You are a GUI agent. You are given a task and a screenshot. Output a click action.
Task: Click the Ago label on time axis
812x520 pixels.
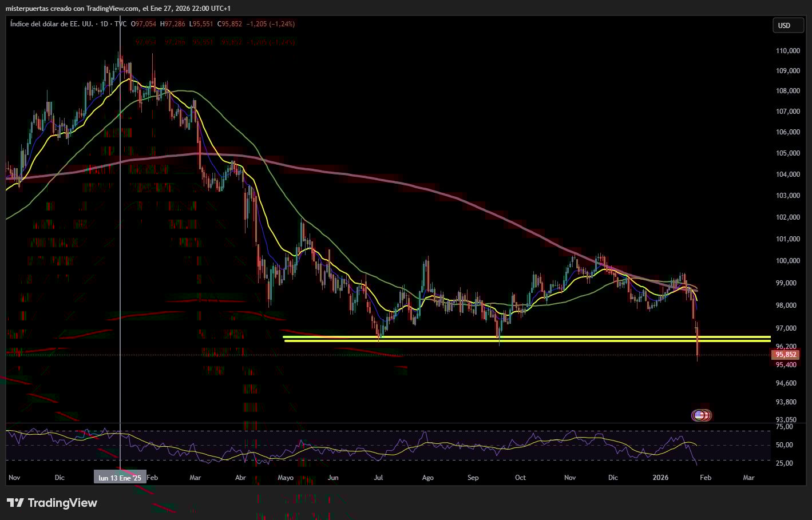tap(427, 478)
